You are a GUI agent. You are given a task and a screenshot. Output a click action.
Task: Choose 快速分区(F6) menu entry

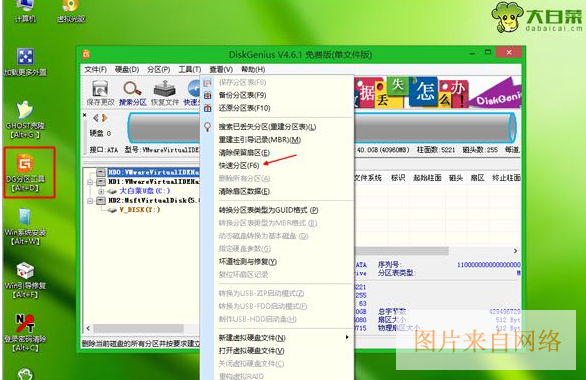(238, 166)
